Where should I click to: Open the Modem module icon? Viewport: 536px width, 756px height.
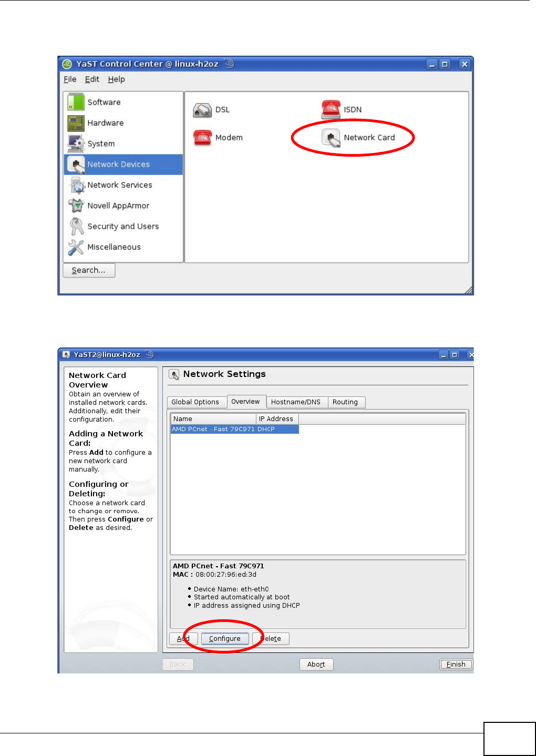coord(202,138)
